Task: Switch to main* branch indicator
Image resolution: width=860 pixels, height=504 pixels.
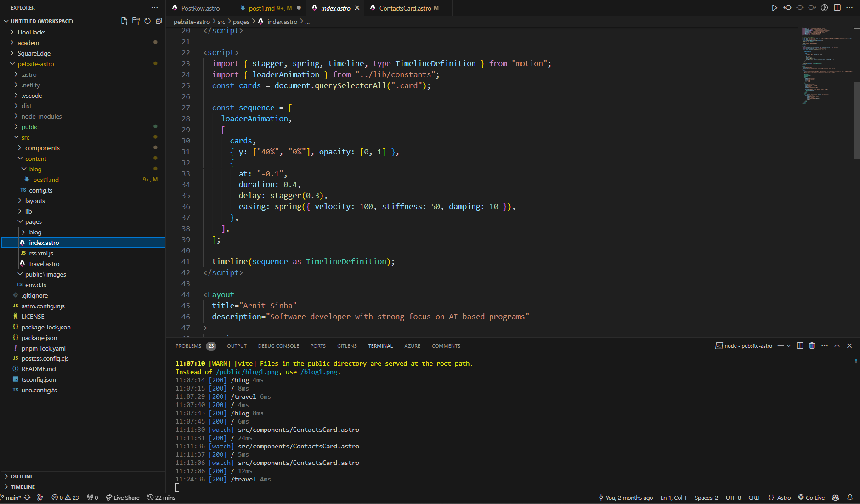Action: [11, 498]
